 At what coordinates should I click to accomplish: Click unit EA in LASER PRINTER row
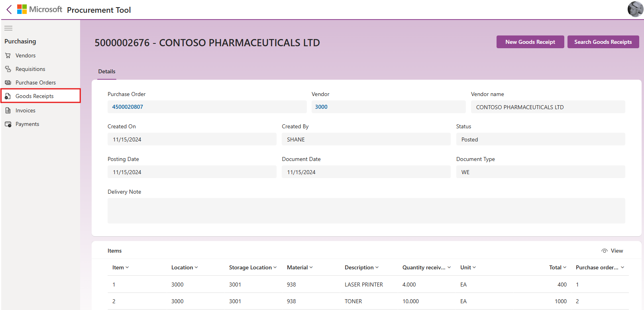coord(463,284)
